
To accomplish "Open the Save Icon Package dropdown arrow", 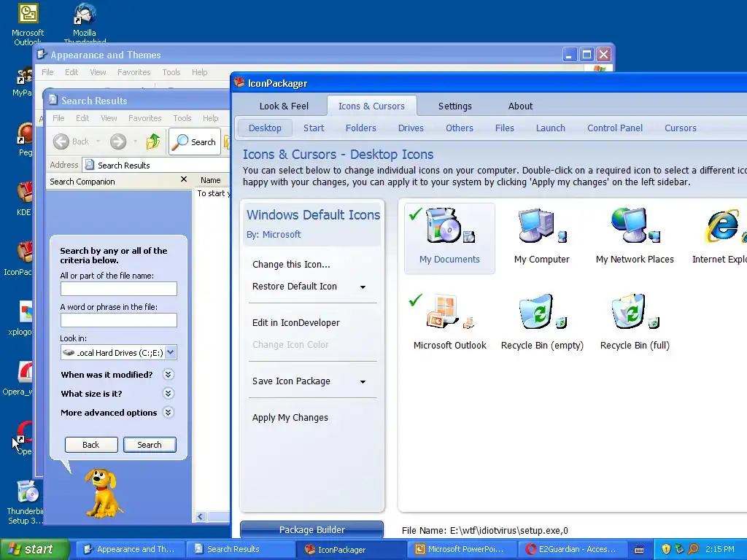I will 363,382.
